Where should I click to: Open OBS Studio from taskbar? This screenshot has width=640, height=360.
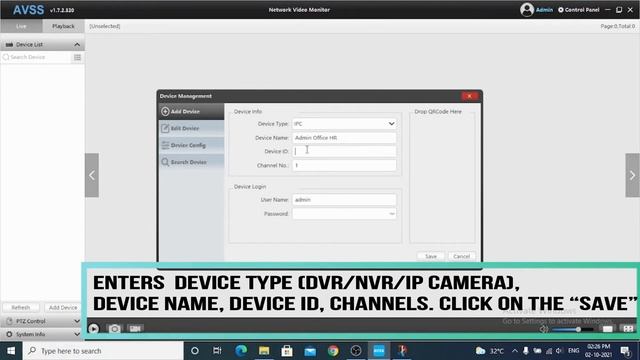[x=356, y=351]
